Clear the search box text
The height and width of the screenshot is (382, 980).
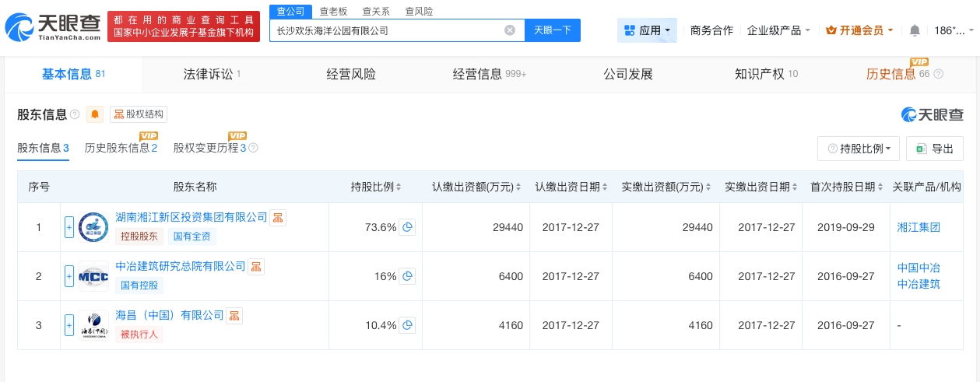coord(510,30)
